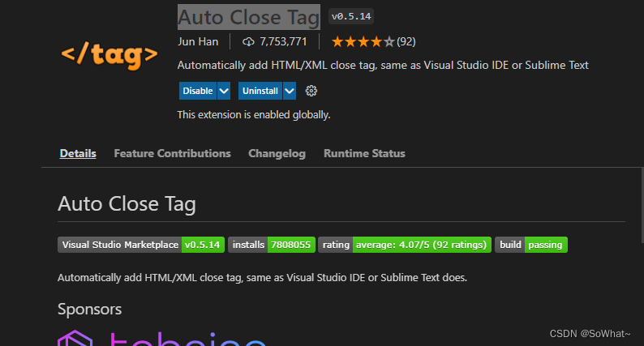Viewport: 644px width, 346px height.
Task: Expand the Uninstall dropdown arrow
Action: (x=289, y=91)
